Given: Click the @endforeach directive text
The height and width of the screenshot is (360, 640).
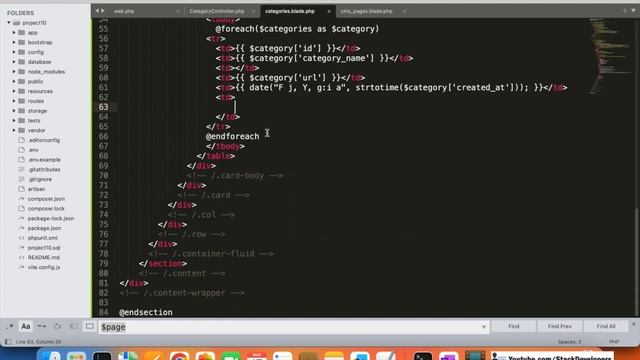Looking at the screenshot, I should click(x=232, y=136).
